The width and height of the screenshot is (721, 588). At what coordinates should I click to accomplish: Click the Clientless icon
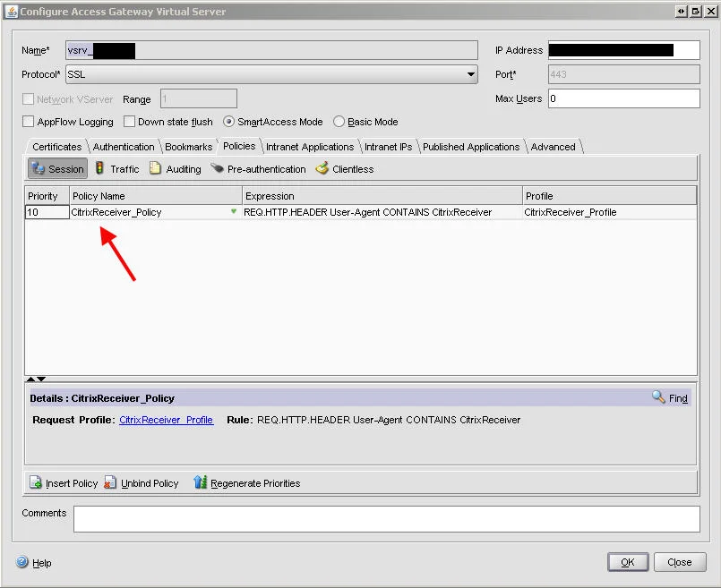click(x=322, y=168)
